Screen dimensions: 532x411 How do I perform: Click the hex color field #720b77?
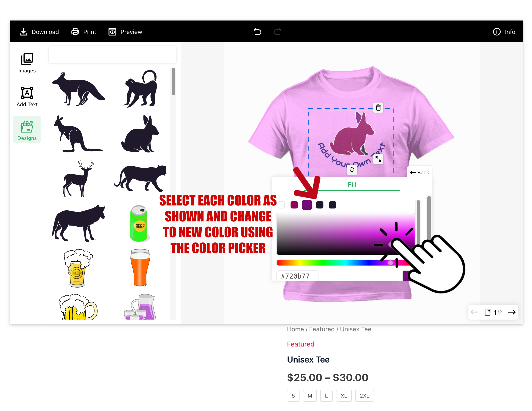[297, 276]
